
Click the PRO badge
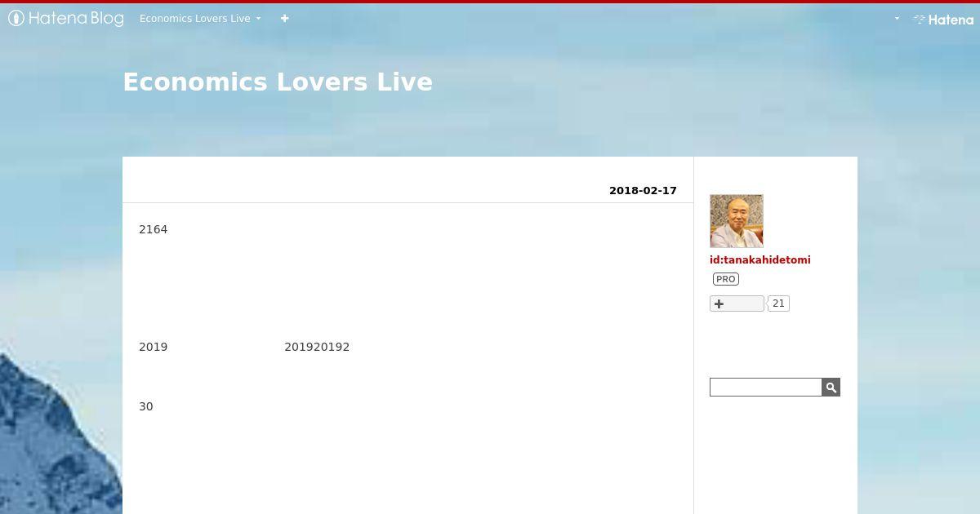[x=726, y=279]
